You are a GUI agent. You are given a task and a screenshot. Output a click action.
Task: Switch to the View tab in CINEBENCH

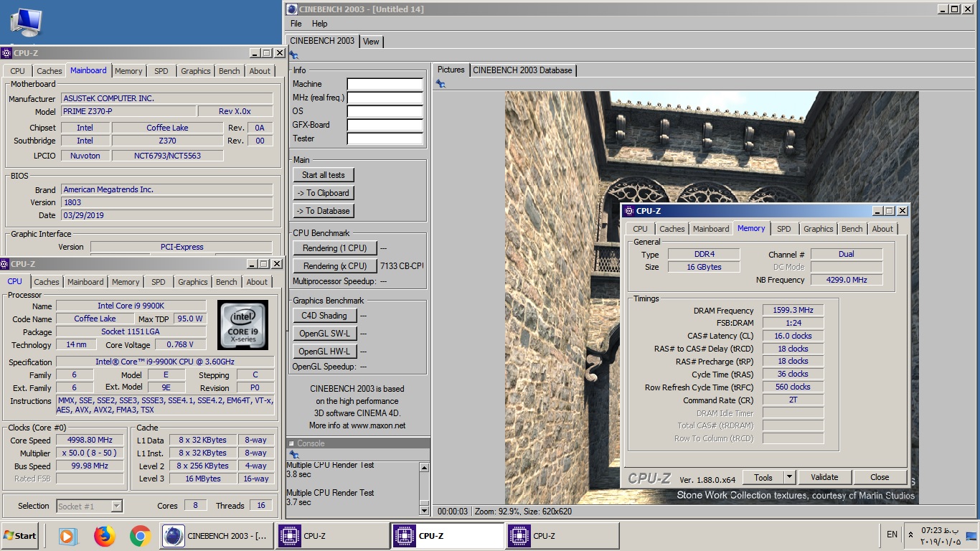(x=371, y=42)
